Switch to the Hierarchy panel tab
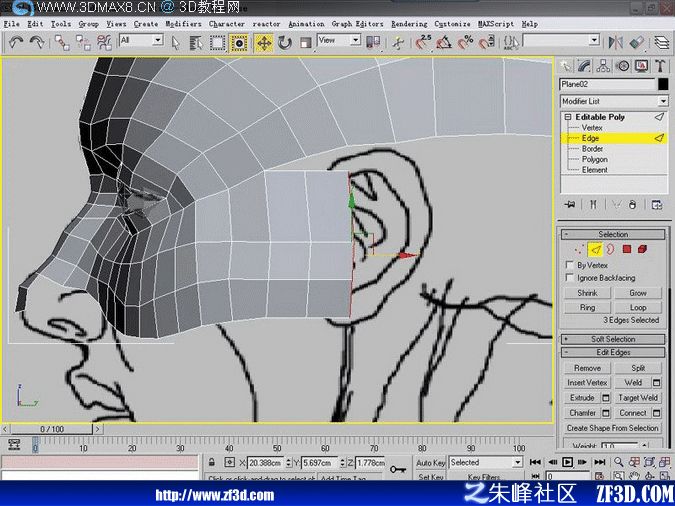 click(x=603, y=66)
